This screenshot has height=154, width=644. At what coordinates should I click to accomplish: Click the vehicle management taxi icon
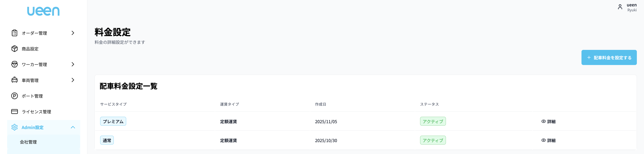(14, 80)
